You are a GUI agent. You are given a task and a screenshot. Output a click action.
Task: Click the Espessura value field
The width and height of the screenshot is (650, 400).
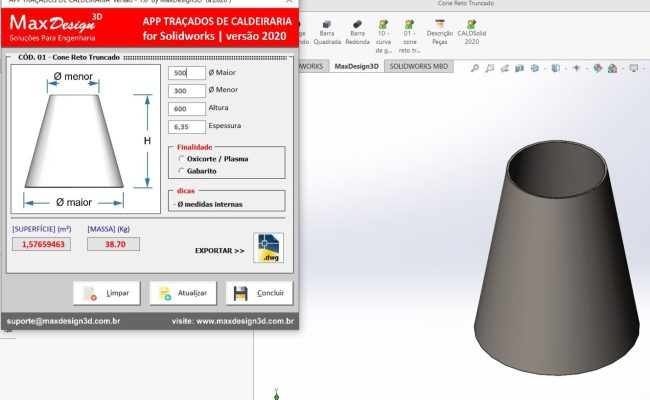pyautogui.click(x=188, y=127)
